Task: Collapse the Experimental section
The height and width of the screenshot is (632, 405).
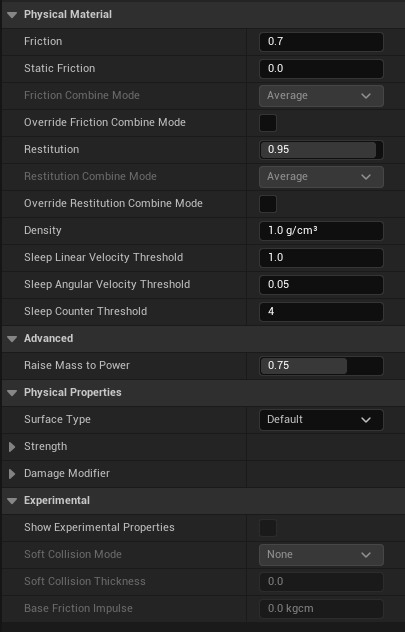Action: click(12, 501)
